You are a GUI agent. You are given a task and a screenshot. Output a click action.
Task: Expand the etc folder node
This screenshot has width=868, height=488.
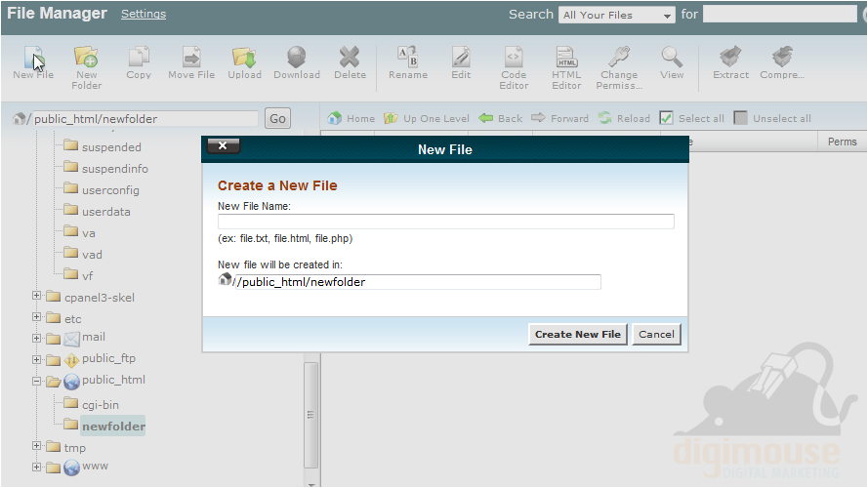click(x=36, y=317)
